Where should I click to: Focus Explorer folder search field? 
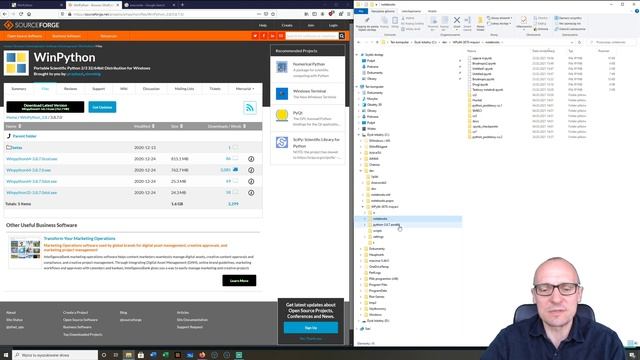coord(611,42)
